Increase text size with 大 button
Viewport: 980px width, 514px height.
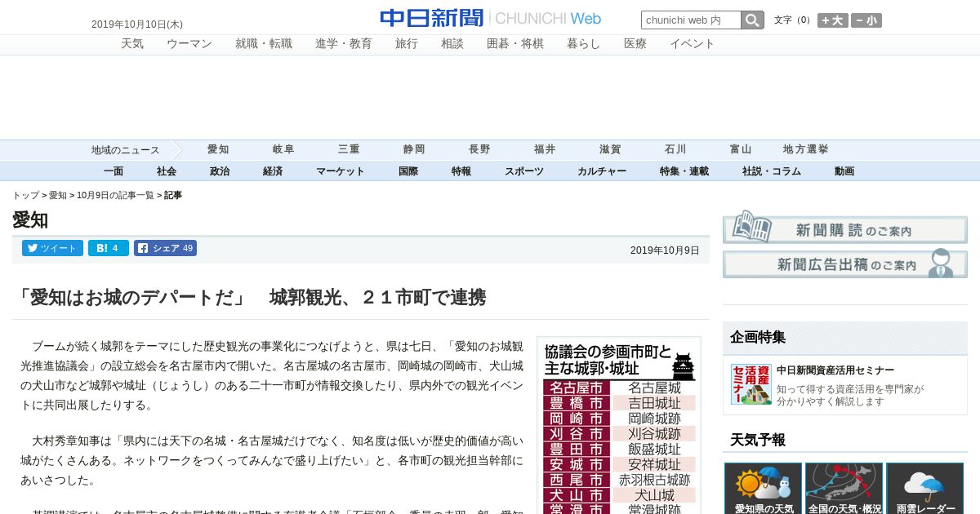coord(833,20)
